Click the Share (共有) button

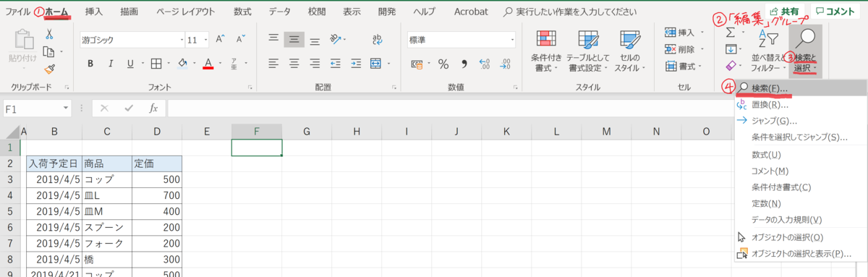(x=784, y=12)
